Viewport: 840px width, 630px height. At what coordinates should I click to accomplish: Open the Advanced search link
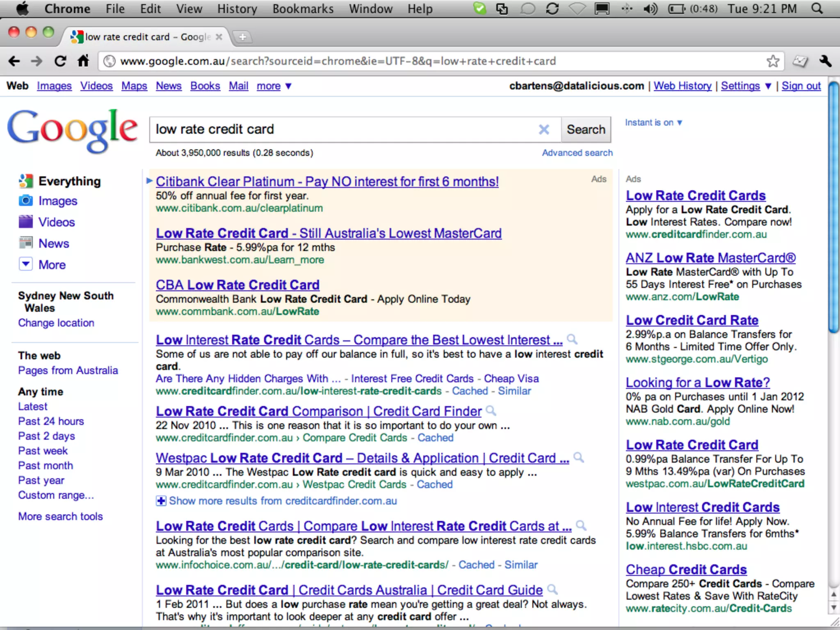tap(577, 153)
